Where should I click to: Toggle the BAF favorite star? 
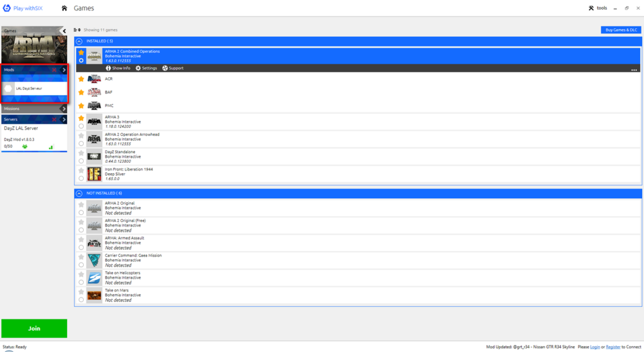(x=81, y=92)
